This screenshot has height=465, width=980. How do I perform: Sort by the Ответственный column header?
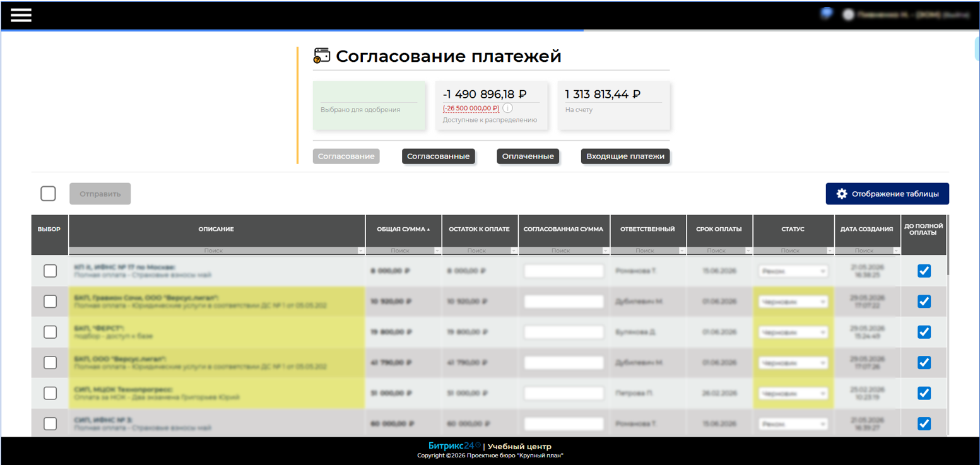click(x=648, y=229)
